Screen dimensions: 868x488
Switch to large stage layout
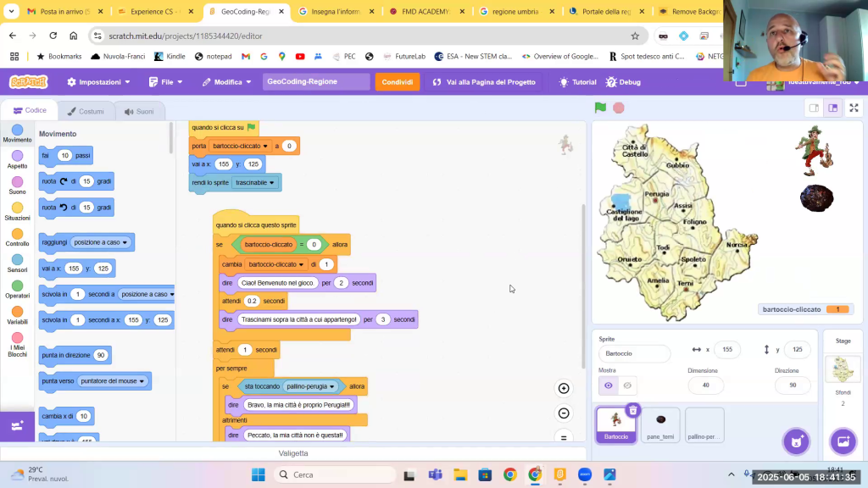click(x=832, y=108)
